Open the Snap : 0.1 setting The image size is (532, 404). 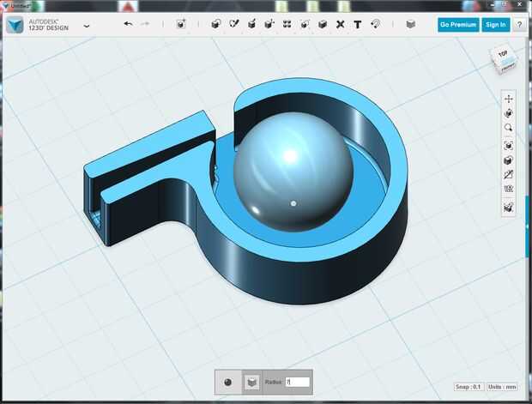pos(469,387)
